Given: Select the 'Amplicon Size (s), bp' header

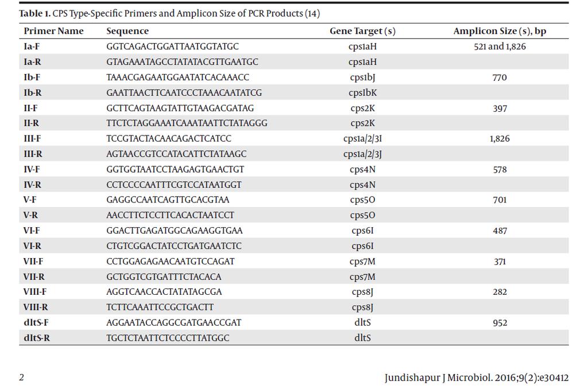Looking at the screenshot, I should coord(500,31).
